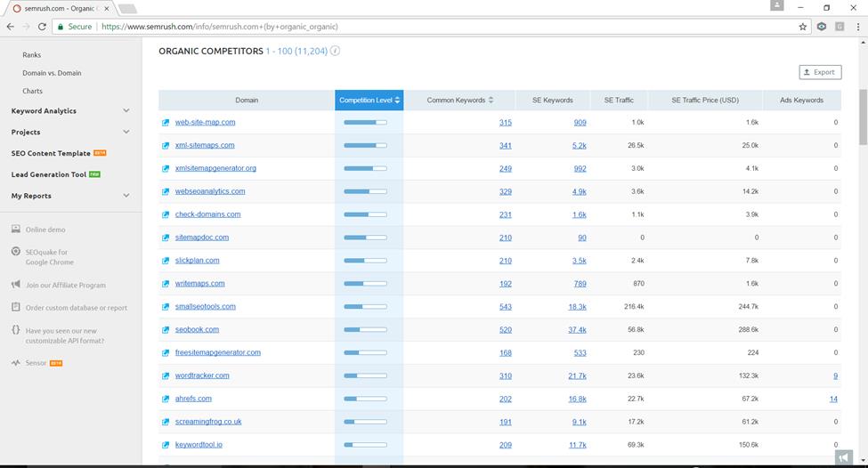
Task: Open the smallseotools.com domain link
Action: click(206, 306)
